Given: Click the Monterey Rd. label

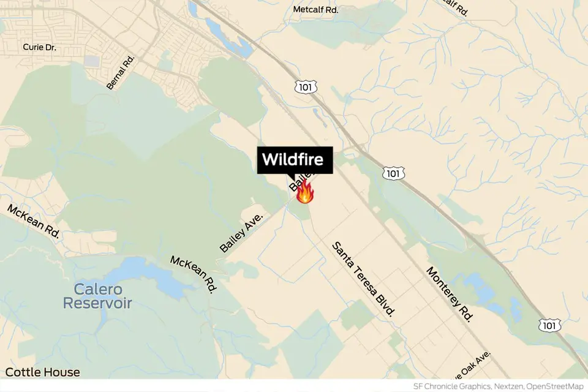Looking at the screenshot, I should coord(450,294).
